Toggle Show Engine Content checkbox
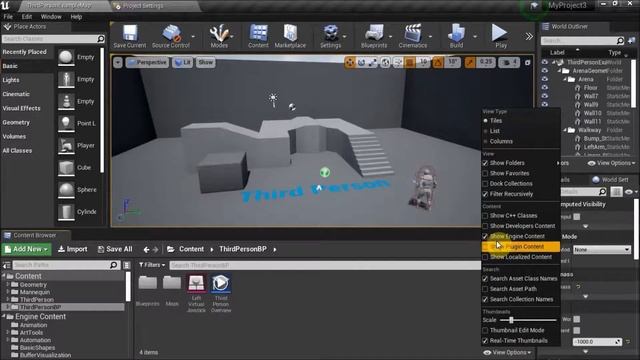640x360 pixels. click(485, 236)
